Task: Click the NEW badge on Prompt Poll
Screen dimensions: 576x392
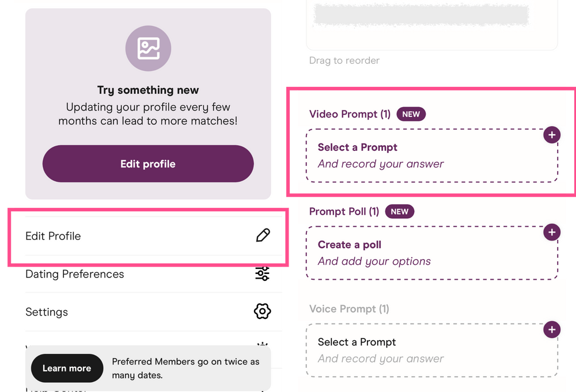Action: (399, 211)
